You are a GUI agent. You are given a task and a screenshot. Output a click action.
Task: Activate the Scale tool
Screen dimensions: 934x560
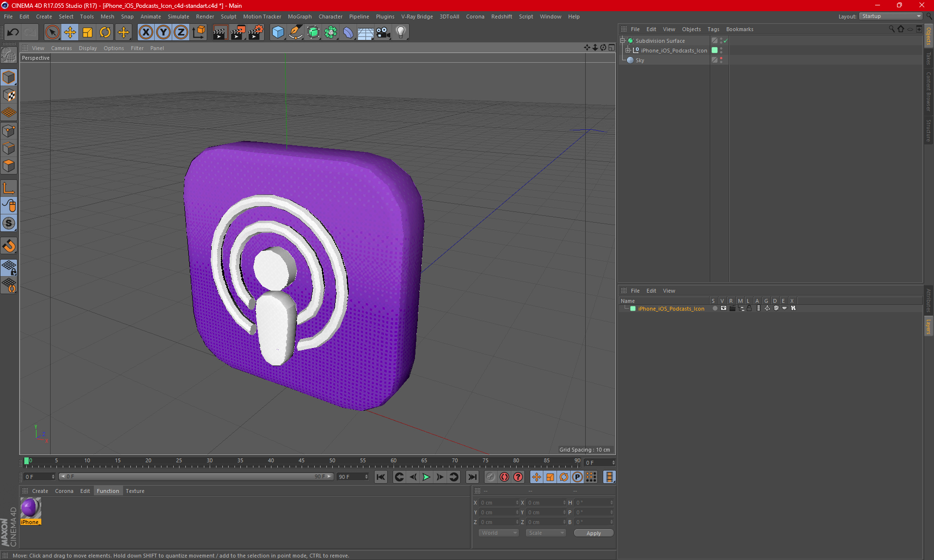(x=88, y=33)
